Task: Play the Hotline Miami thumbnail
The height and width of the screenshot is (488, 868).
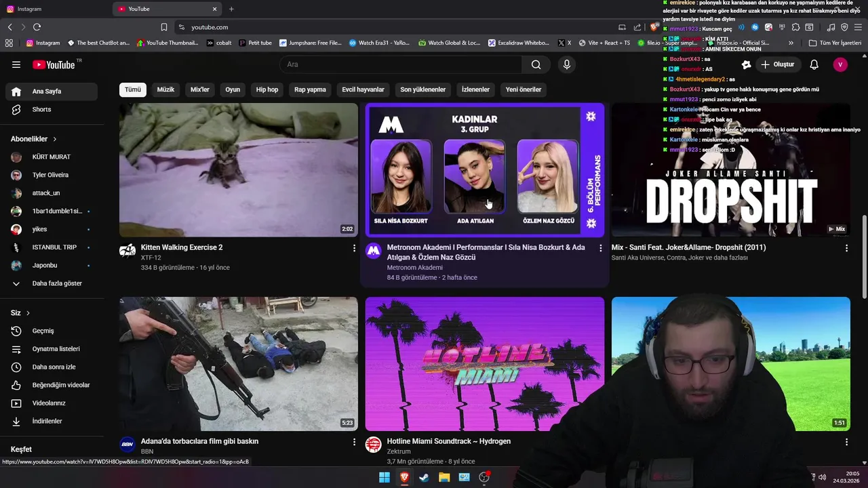Action: coord(485,364)
